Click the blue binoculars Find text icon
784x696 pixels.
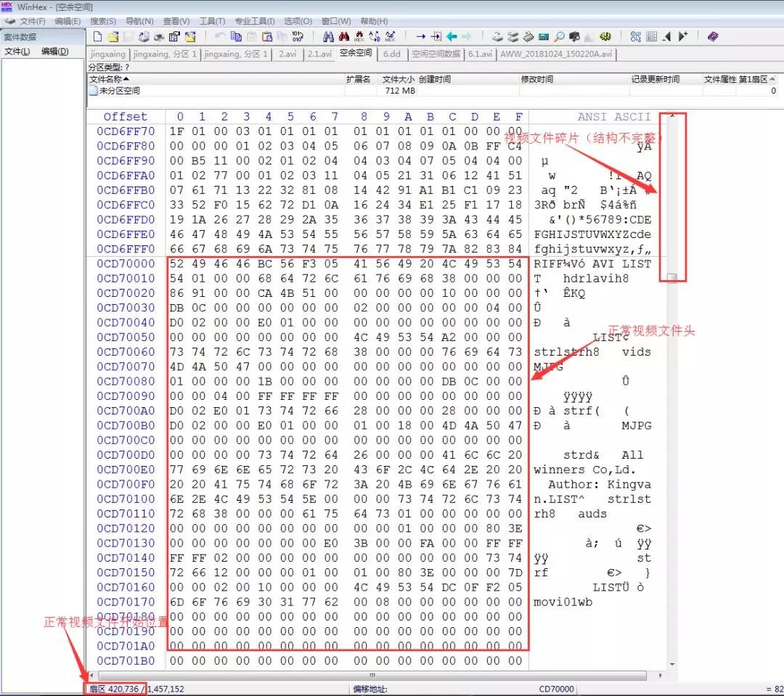click(329, 36)
